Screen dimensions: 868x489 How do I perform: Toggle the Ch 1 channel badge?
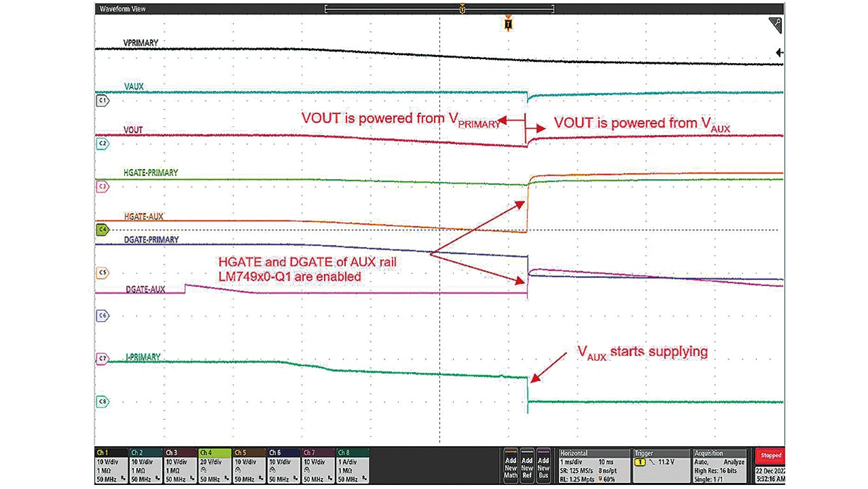[111, 465]
